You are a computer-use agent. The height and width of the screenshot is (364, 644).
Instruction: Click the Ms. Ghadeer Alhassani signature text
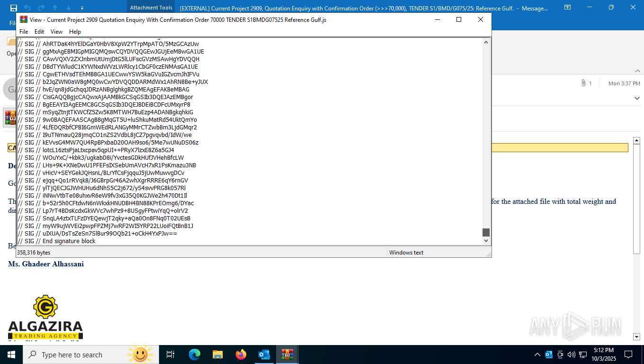[x=46, y=264]
